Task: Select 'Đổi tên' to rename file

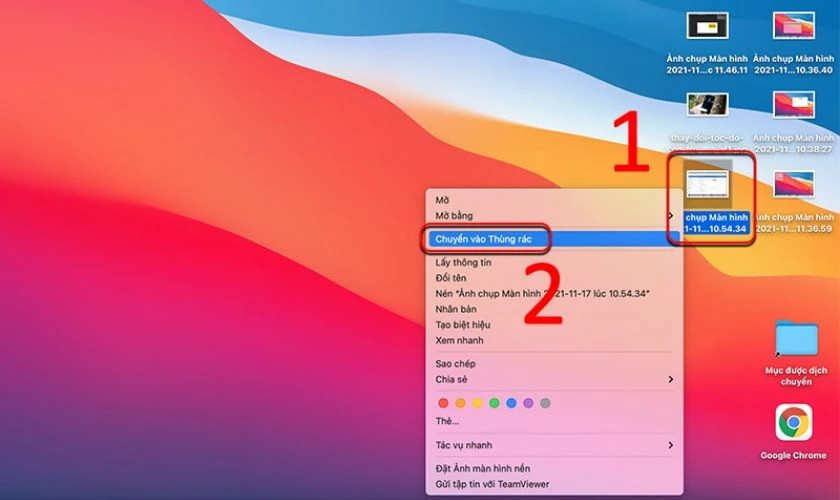Action: [452, 276]
